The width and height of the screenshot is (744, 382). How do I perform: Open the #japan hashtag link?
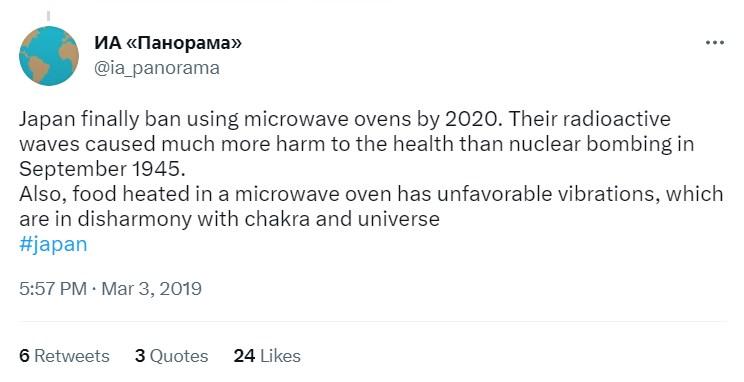pos(53,244)
